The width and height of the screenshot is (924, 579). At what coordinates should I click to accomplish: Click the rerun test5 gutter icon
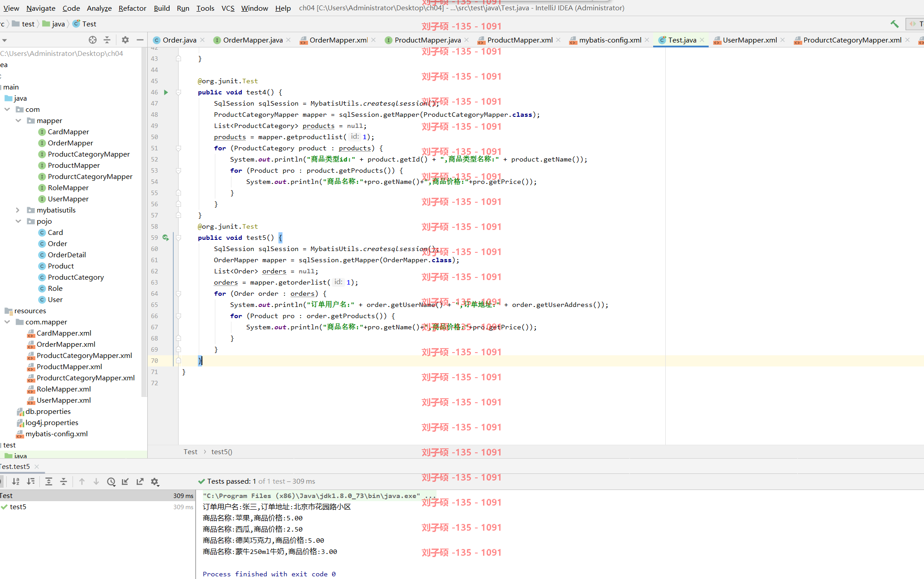coord(166,238)
